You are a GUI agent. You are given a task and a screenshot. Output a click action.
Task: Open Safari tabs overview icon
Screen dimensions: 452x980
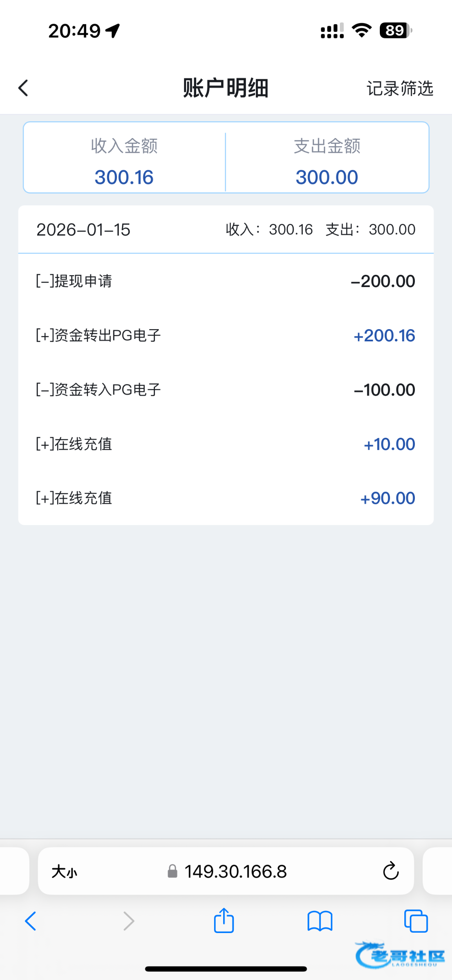[x=416, y=922]
